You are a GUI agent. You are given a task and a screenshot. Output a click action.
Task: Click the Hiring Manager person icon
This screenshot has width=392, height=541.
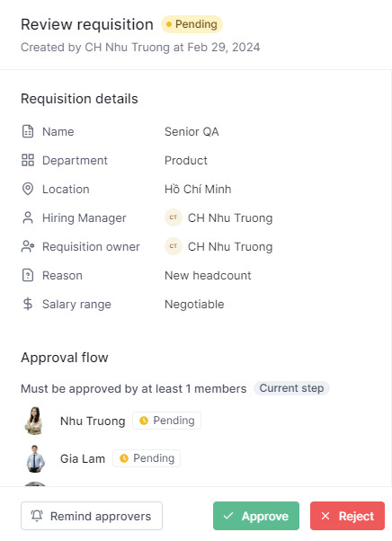[28, 217]
